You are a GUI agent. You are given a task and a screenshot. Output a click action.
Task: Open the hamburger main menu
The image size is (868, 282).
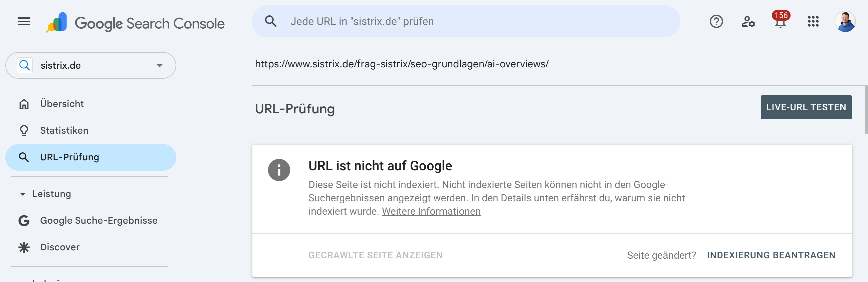click(24, 22)
